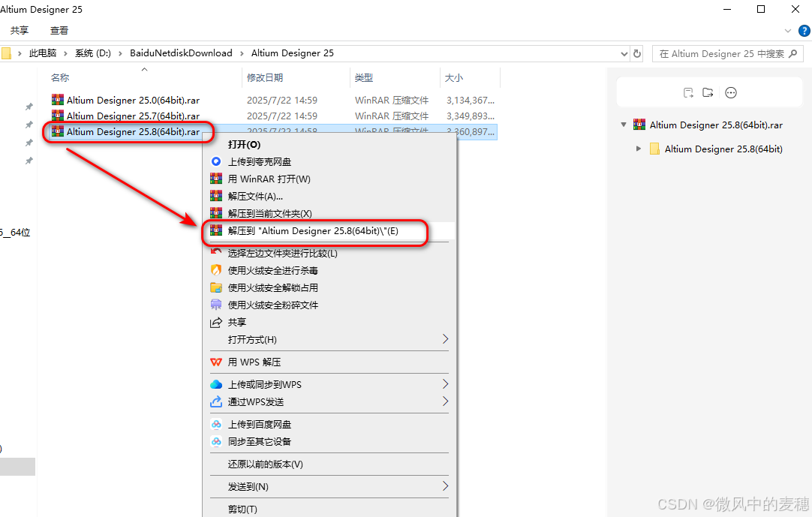Click the Huorong file shredder icon
The width and height of the screenshot is (812, 517).
(x=216, y=305)
